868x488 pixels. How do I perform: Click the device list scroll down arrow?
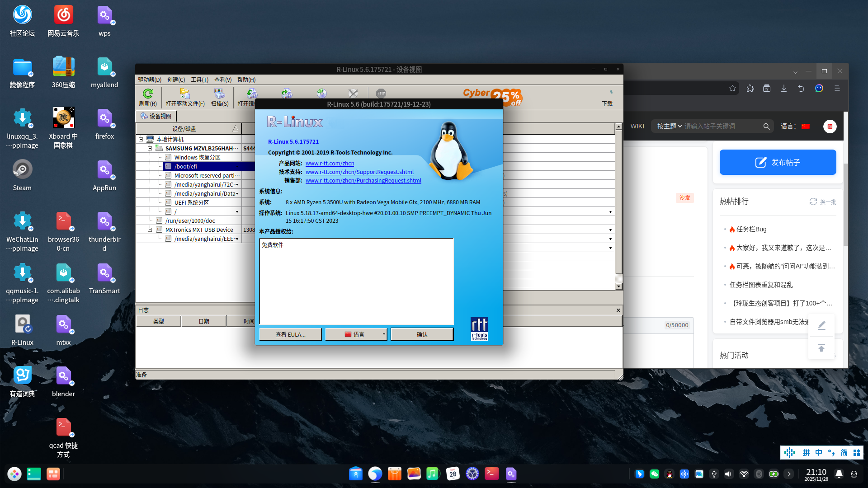coord(618,286)
